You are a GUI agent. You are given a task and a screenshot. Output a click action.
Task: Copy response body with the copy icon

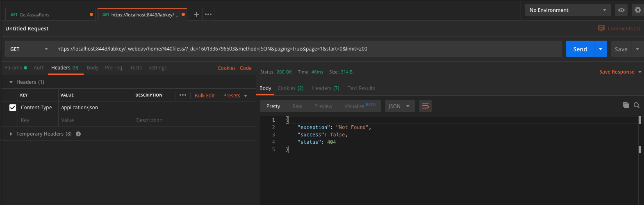pos(626,105)
